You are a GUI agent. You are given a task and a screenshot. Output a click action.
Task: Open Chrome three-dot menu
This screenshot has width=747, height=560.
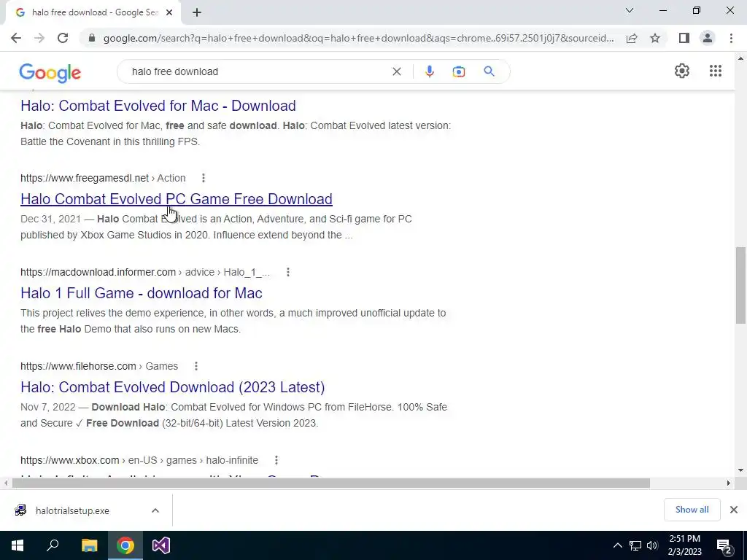731,38
